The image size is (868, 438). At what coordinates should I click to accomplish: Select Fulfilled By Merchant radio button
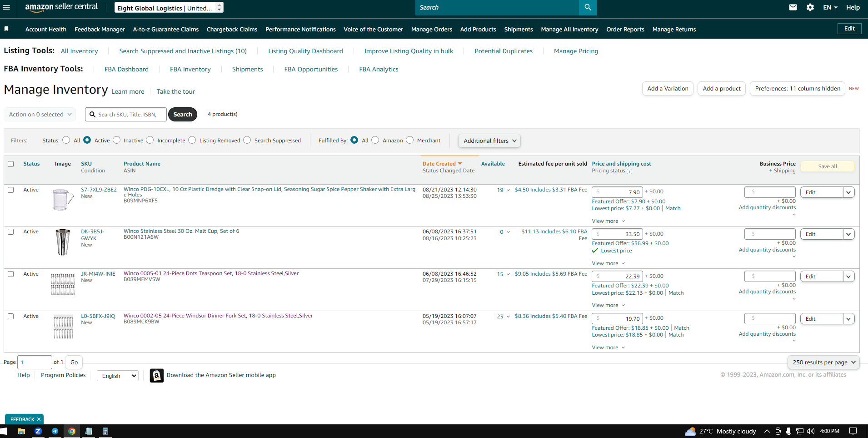click(410, 140)
